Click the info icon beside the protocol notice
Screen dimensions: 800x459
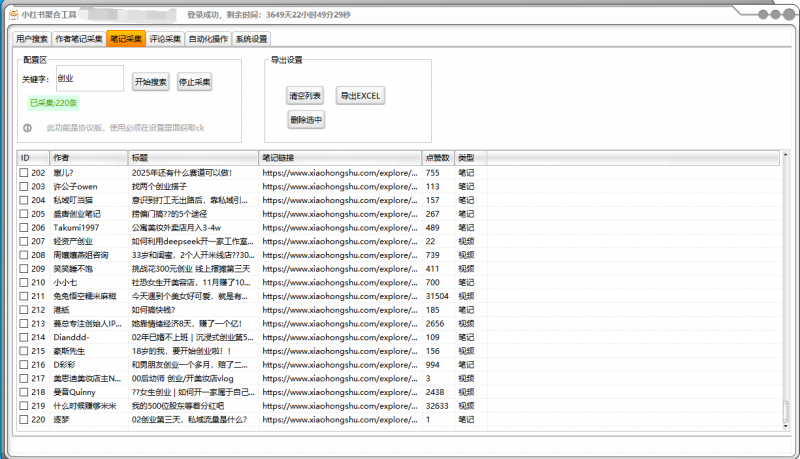point(28,128)
